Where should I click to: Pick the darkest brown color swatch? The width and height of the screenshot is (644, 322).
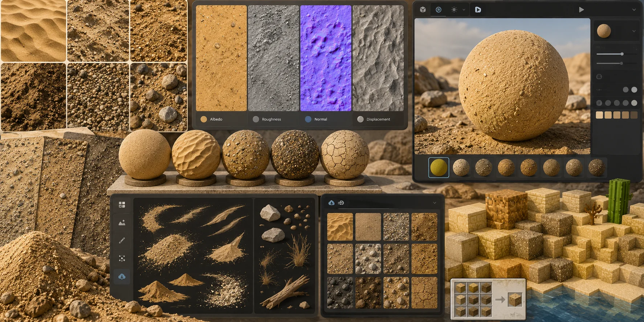[x=634, y=115]
